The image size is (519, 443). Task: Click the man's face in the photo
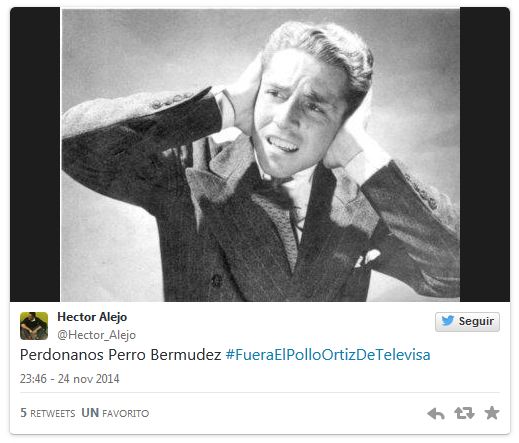(297, 113)
